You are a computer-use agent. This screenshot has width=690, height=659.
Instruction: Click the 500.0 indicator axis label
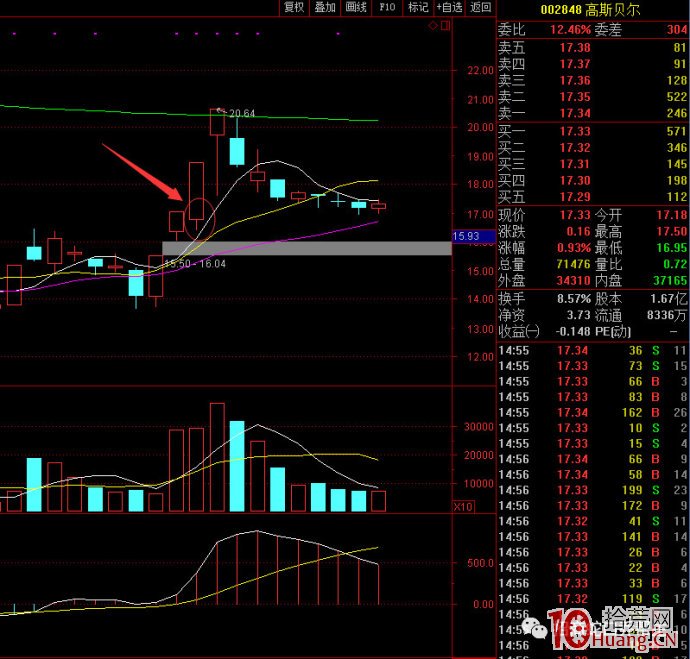[480, 563]
